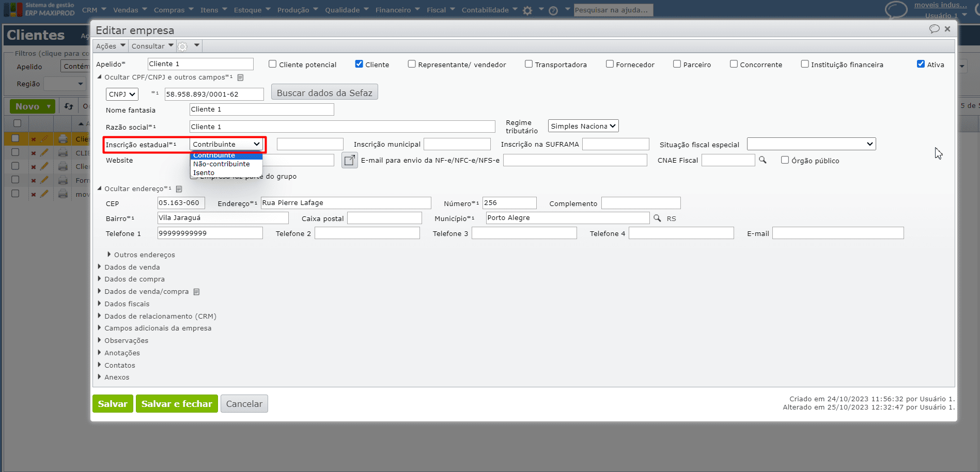Click the Cancelar button
980x472 pixels.
tap(244, 404)
